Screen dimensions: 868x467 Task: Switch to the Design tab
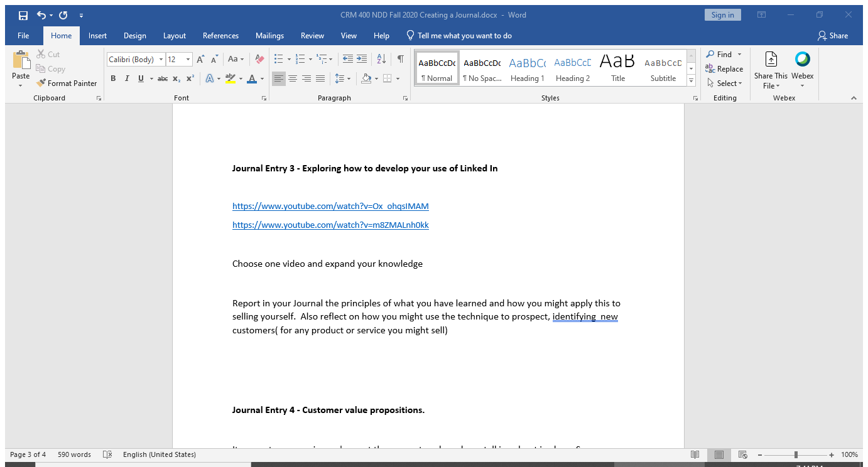click(135, 36)
